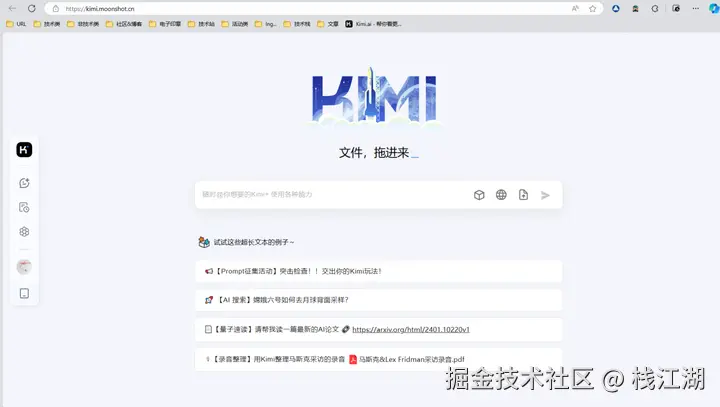Viewport: 720px width, 407px height.
Task: Click the 文件，拖进来 tagline text
Action: pyautogui.click(x=374, y=153)
